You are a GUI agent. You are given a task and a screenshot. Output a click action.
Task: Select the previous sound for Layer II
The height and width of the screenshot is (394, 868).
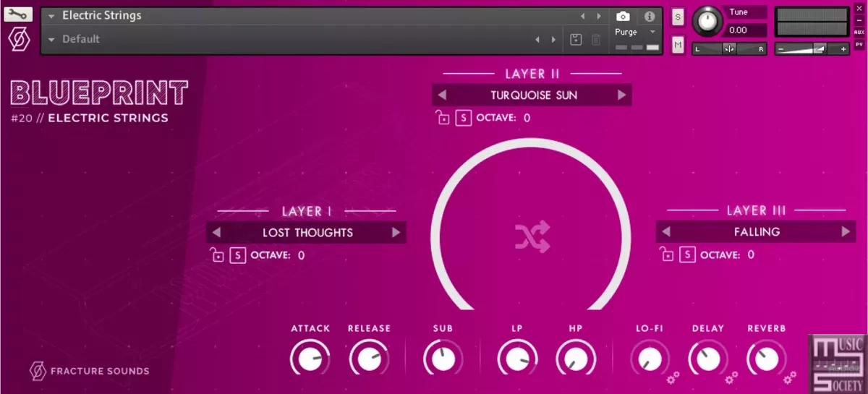(442, 95)
